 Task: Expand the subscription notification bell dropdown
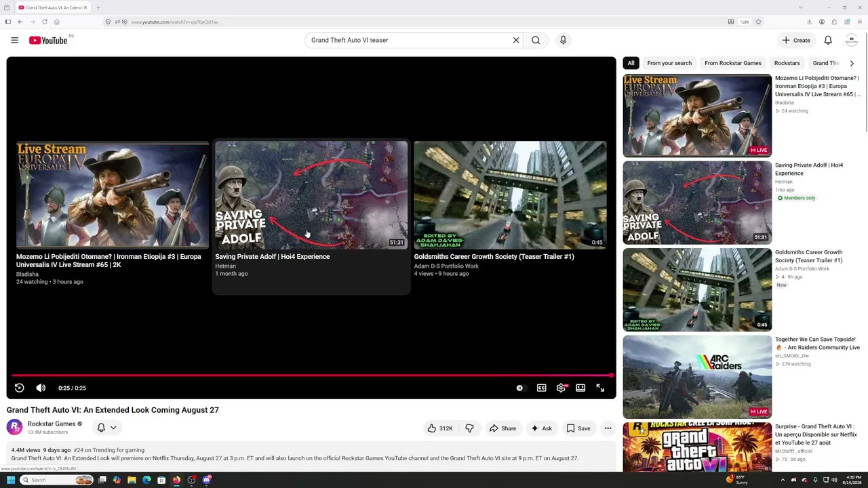[106, 428]
